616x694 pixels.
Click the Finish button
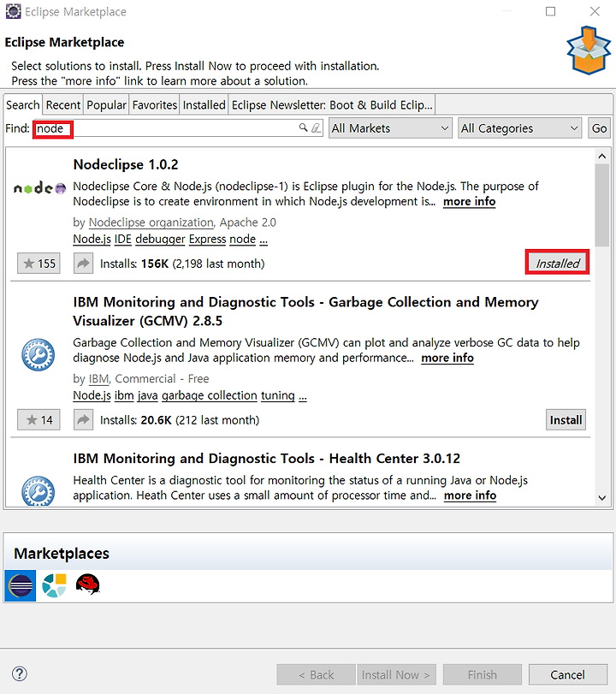tap(483, 674)
